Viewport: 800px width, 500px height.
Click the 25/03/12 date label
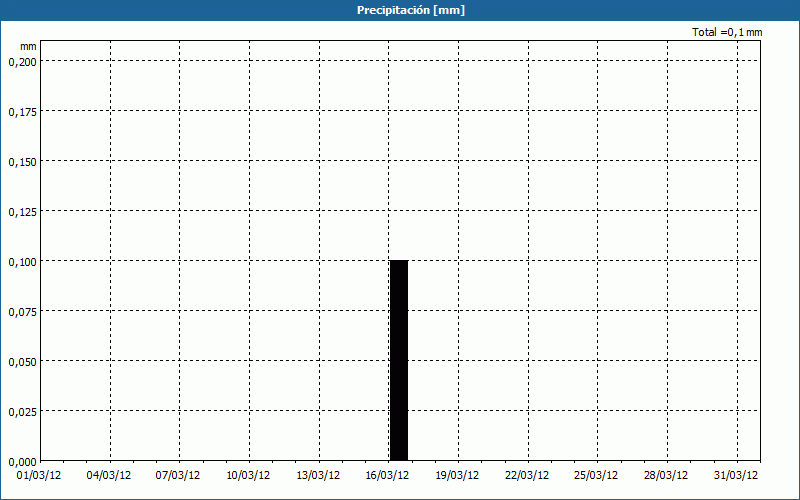point(596,475)
